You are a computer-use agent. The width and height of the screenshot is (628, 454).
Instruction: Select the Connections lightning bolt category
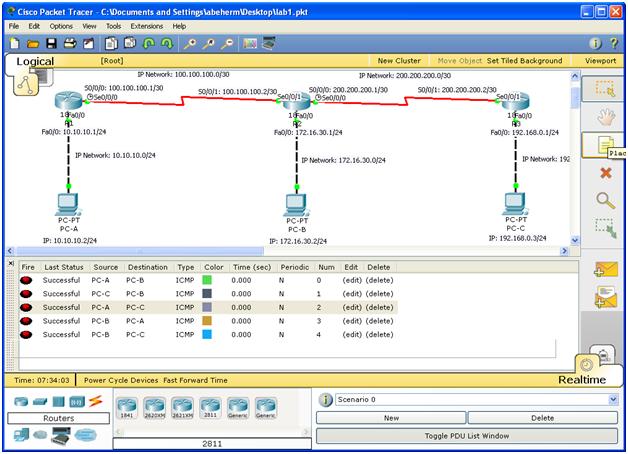point(96,401)
